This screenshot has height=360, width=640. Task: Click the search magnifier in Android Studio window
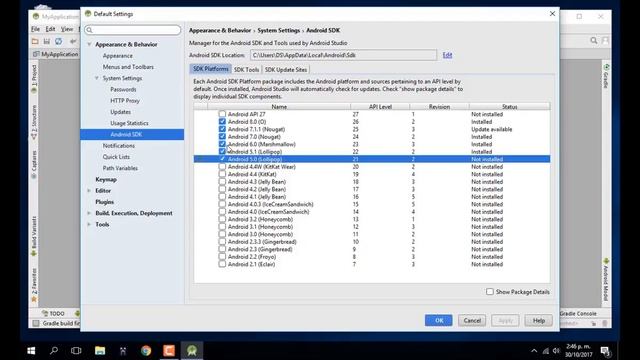[x=594, y=40]
